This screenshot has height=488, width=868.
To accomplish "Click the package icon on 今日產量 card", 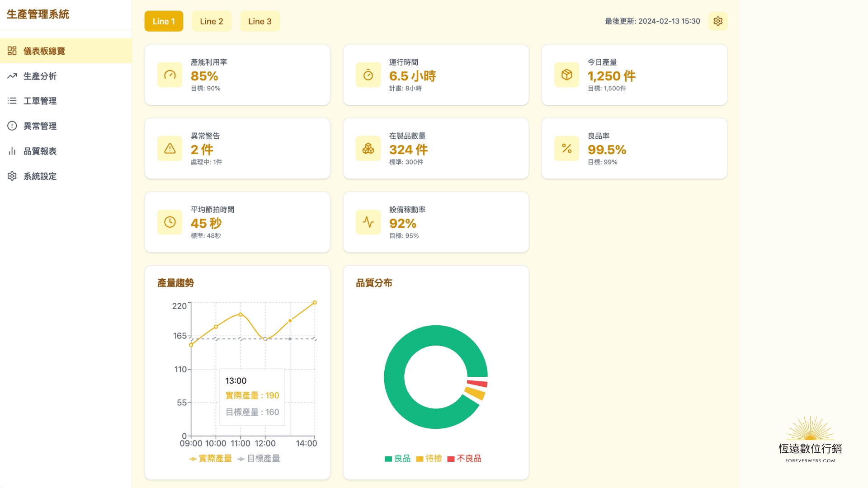I will [566, 75].
